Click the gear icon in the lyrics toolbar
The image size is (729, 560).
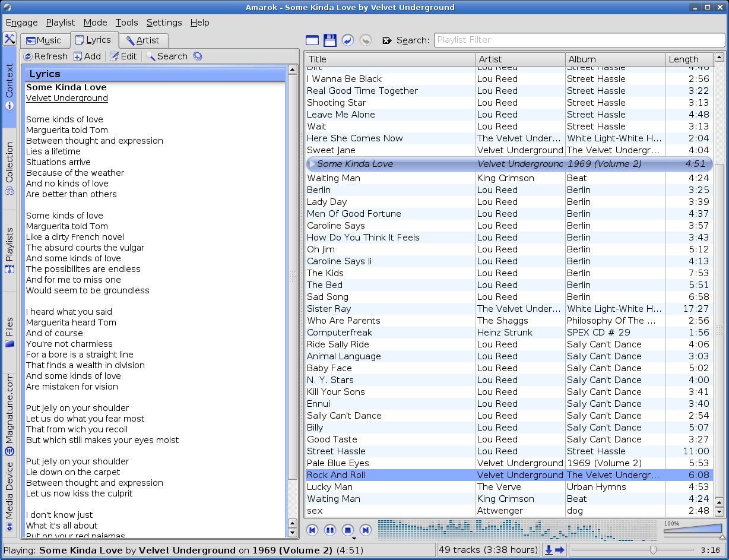coord(198,56)
